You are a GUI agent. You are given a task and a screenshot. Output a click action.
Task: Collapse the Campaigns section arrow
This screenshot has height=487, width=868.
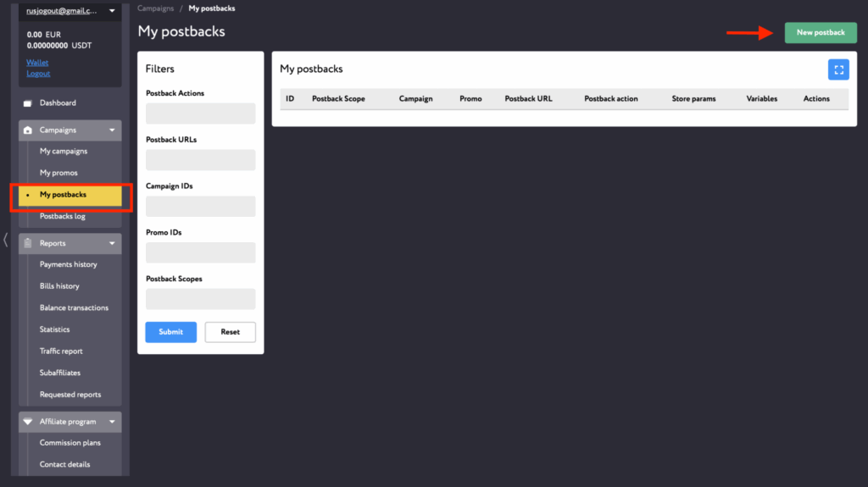coord(112,130)
